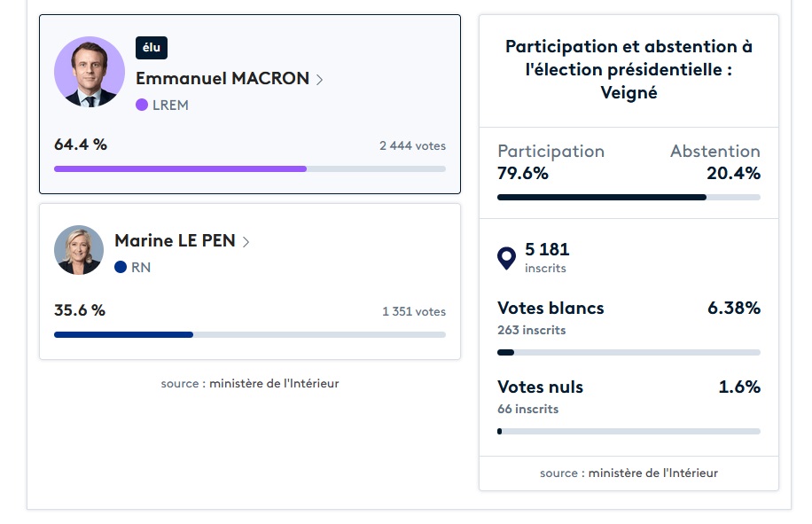Click the Participation column header

pyautogui.click(x=550, y=152)
